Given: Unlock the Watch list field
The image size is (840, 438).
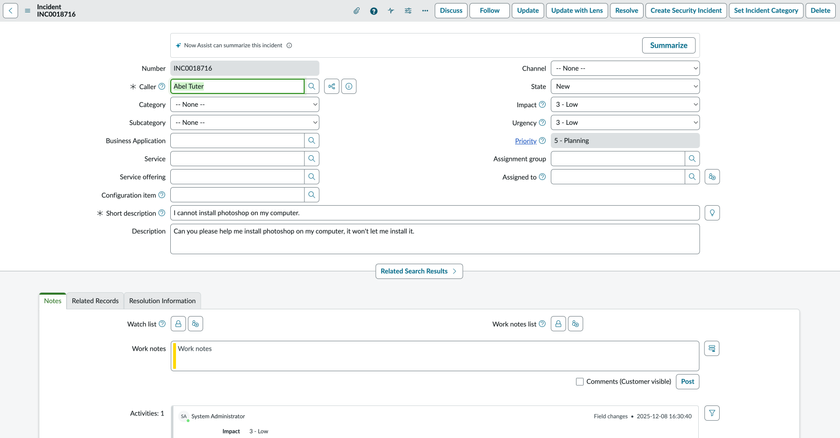Looking at the screenshot, I should pyautogui.click(x=178, y=324).
